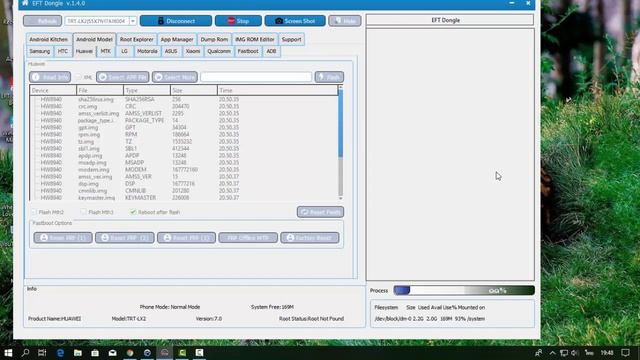
Task: Enable the second Flash MBN checkbox
Action: pyautogui.click(x=83, y=212)
